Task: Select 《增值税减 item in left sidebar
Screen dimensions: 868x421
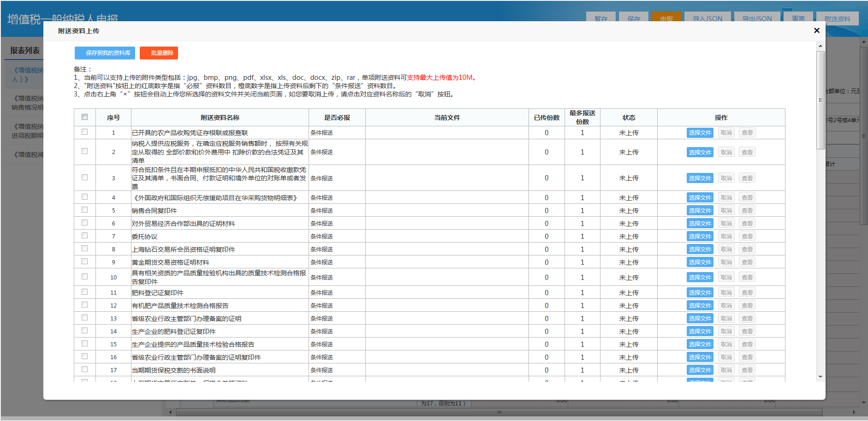Action: [28, 154]
